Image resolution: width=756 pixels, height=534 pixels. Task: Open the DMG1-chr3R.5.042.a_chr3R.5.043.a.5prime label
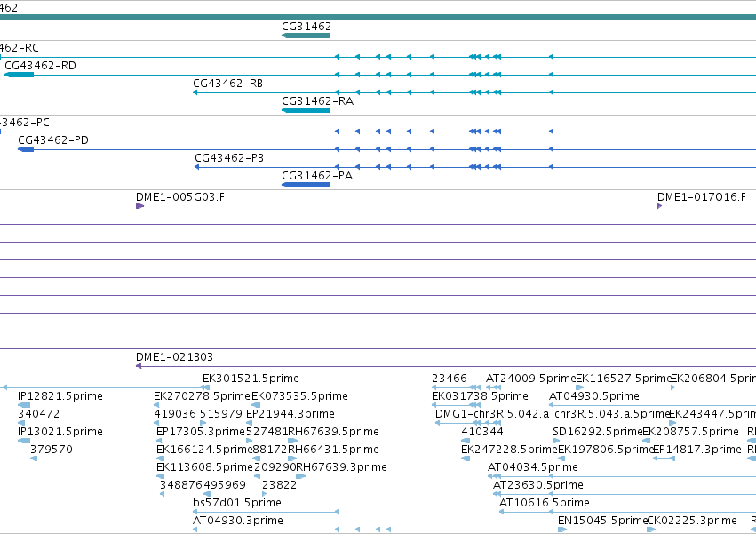tap(553, 414)
